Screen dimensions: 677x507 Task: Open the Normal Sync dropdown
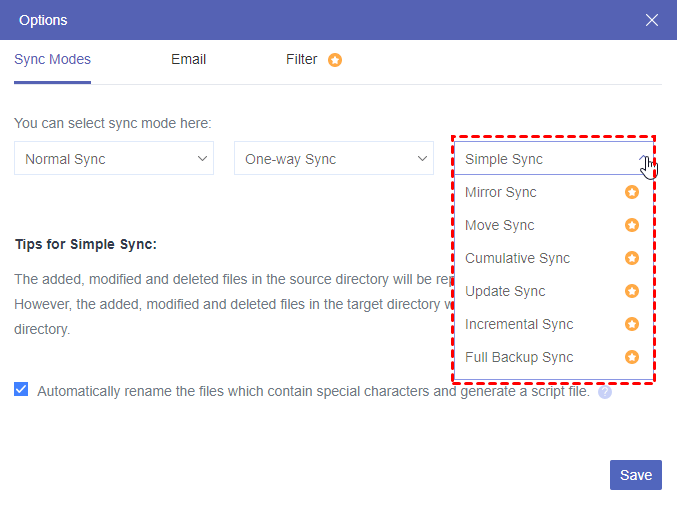(x=114, y=159)
